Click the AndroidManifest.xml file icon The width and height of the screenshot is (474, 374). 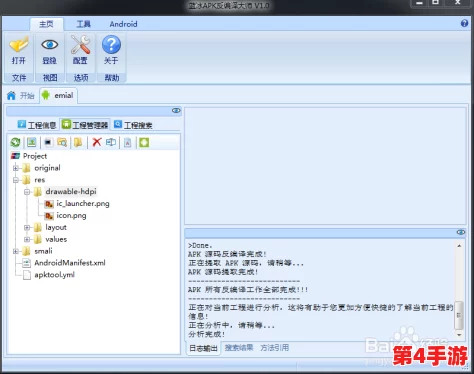pos(27,263)
